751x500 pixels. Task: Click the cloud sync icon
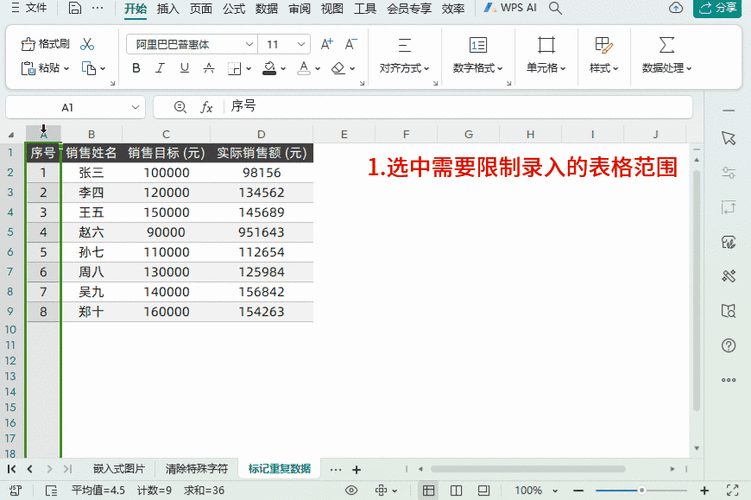pyautogui.click(x=676, y=8)
